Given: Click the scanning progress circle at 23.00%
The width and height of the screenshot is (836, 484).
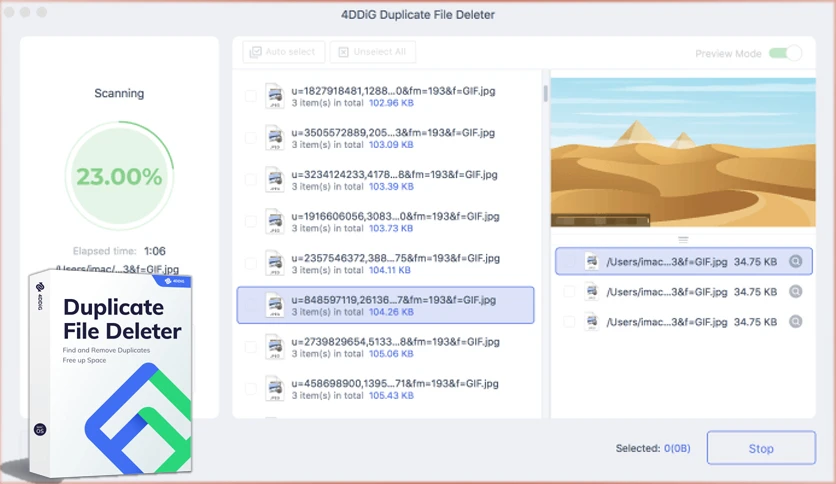Looking at the screenshot, I should point(119,176).
